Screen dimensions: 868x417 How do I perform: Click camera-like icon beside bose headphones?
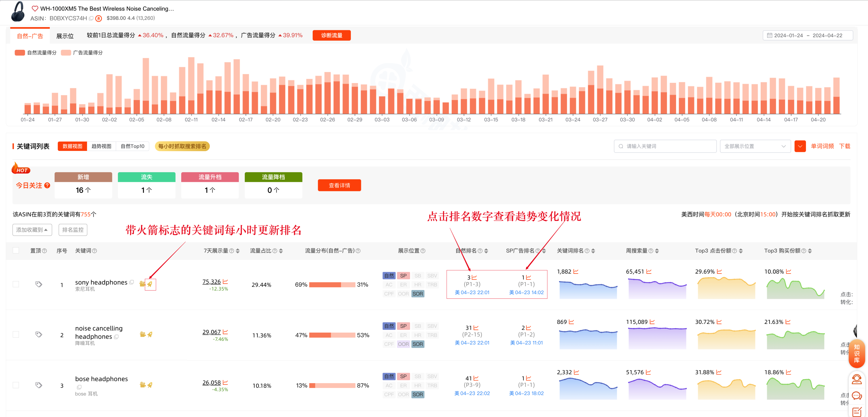(x=143, y=385)
